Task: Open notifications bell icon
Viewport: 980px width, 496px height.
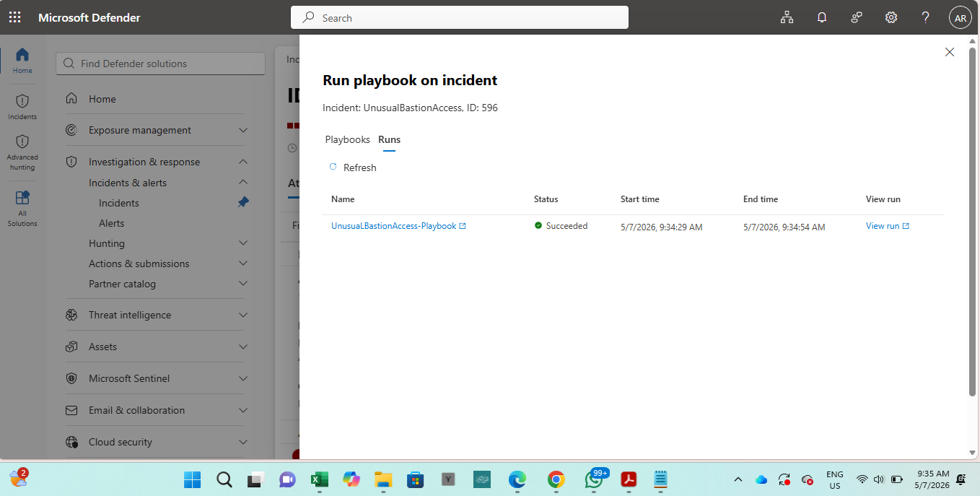Action: pyautogui.click(x=822, y=17)
